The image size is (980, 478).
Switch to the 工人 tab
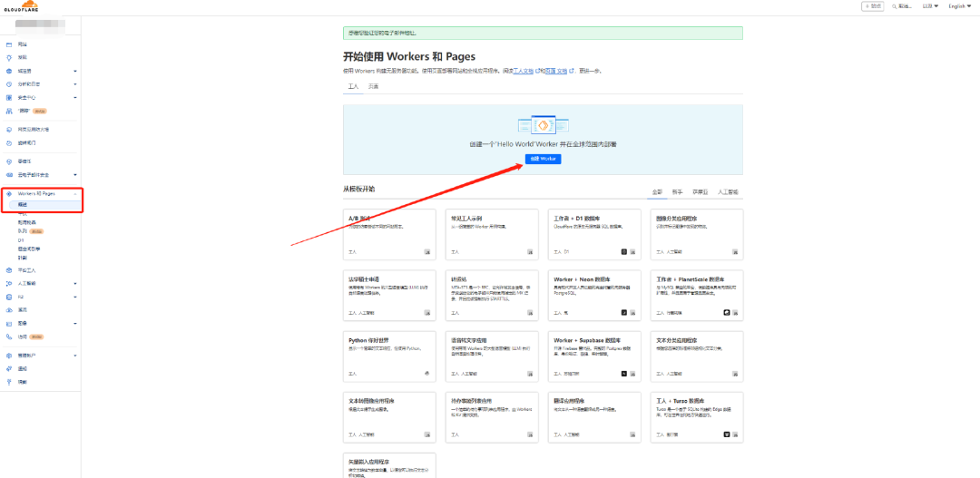(352, 86)
